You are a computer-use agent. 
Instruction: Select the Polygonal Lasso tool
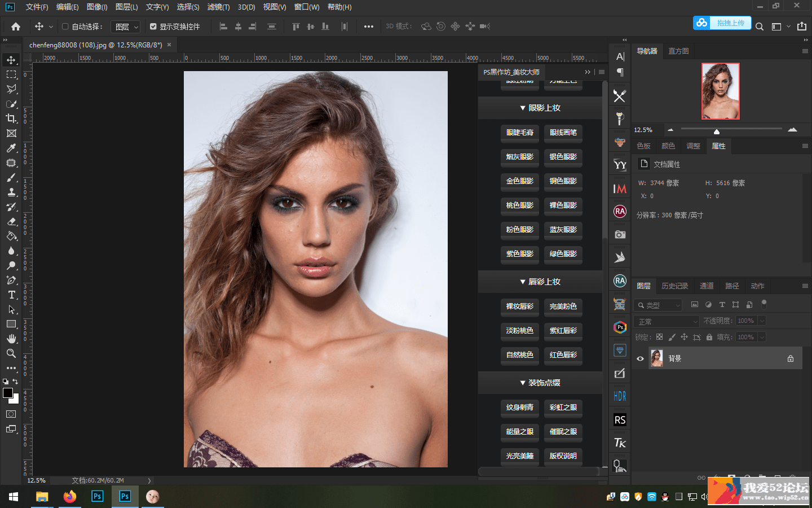(11, 89)
